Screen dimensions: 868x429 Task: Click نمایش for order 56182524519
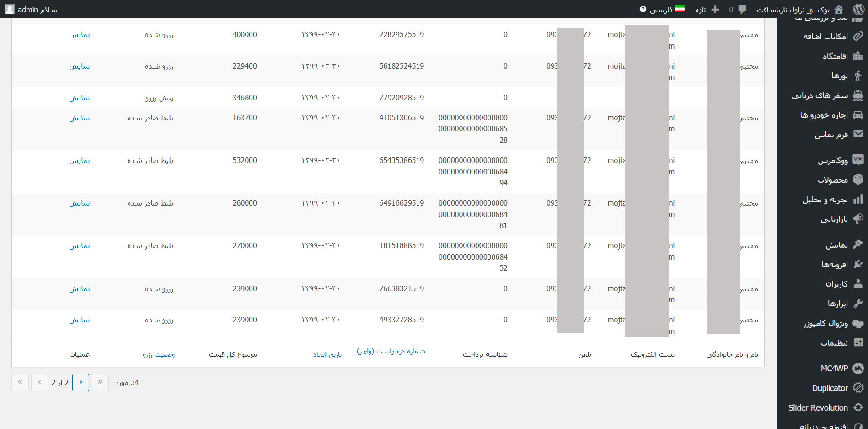[x=80, y=66]
